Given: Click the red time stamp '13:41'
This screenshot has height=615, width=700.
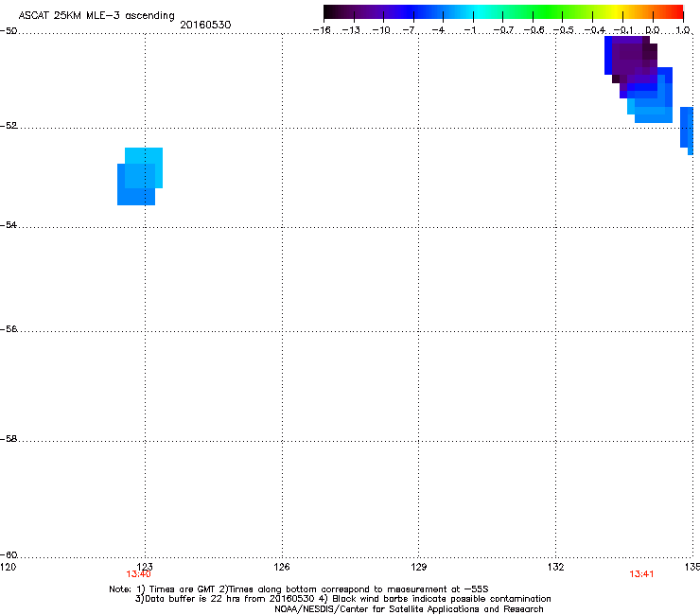Looking at the screenshot, I should (641, 574).
